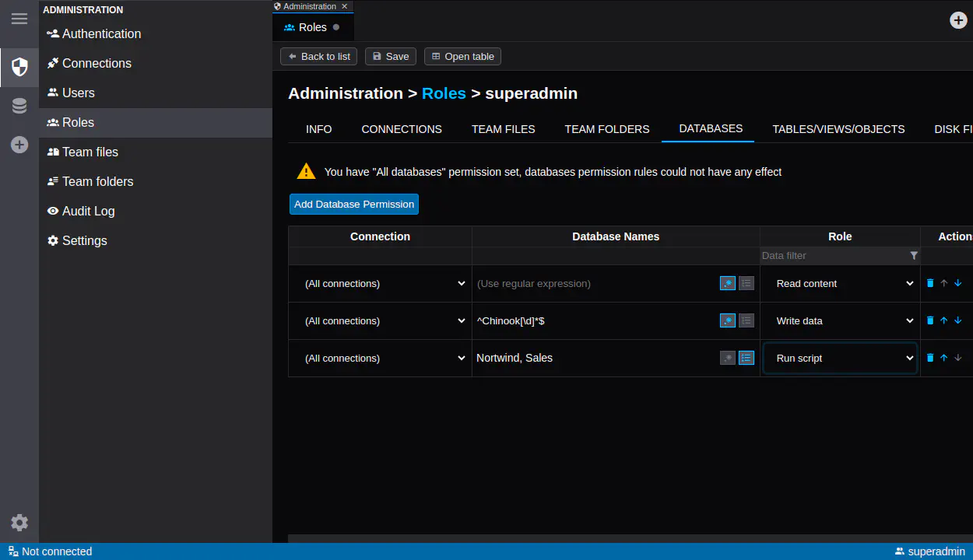973x560 pixels.
Task: Switch Nortwind, Sales row to regular expression mode
Action: tap(728, 358)
